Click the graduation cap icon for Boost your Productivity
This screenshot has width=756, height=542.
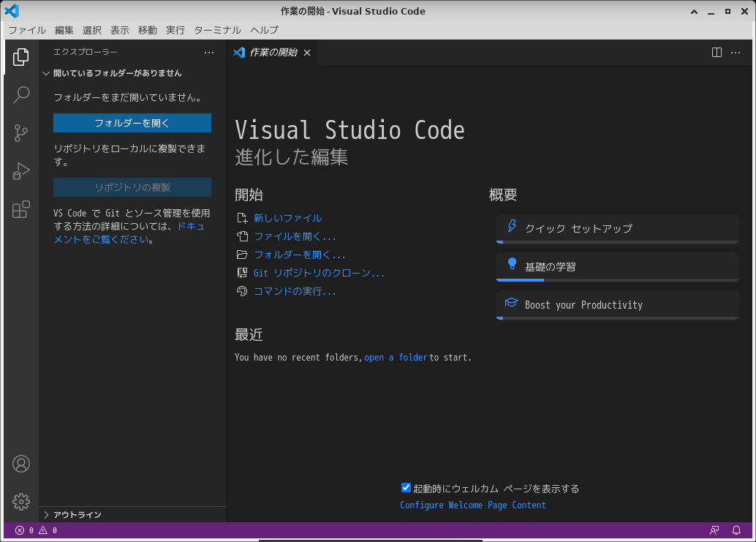pos(511,303)
